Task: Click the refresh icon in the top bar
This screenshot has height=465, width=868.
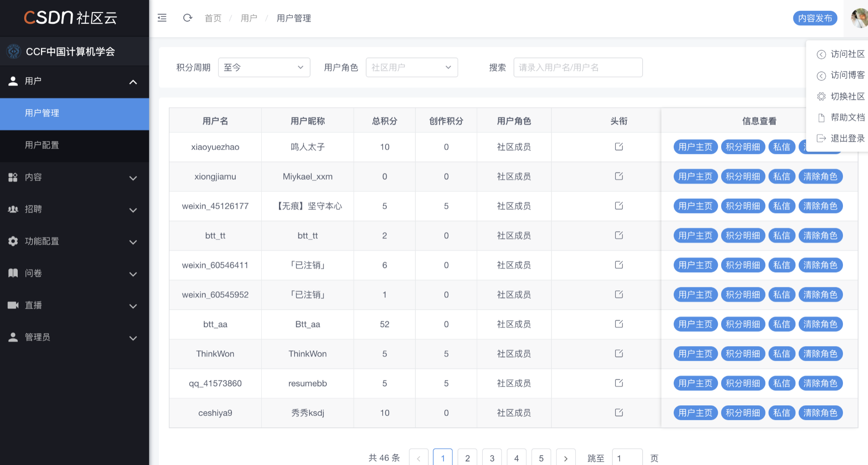Action: click(x=187, y=18)
